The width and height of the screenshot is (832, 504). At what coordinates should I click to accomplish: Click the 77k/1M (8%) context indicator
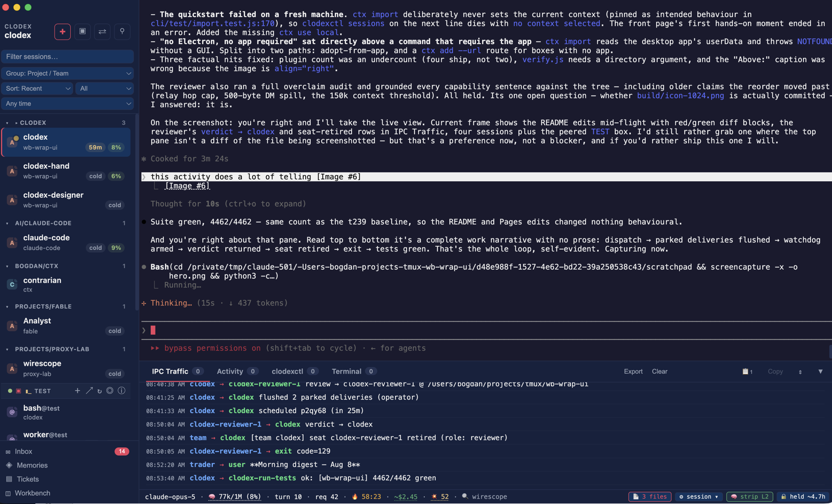coord(235,497)
